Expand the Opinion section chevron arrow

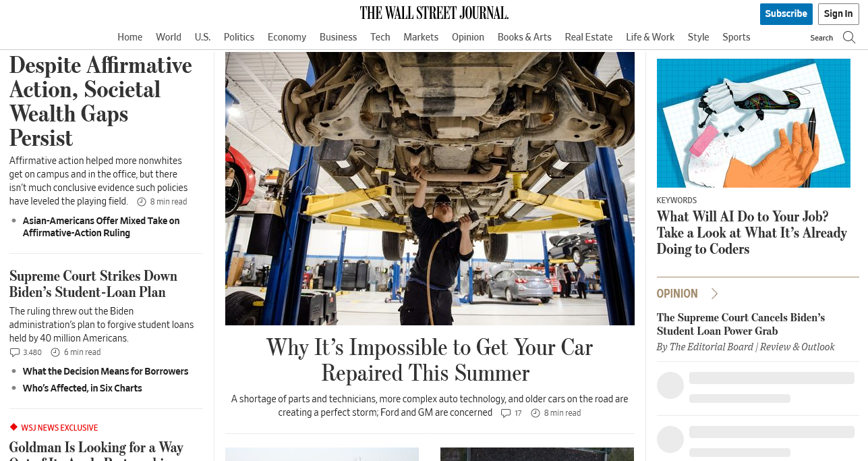715,294
